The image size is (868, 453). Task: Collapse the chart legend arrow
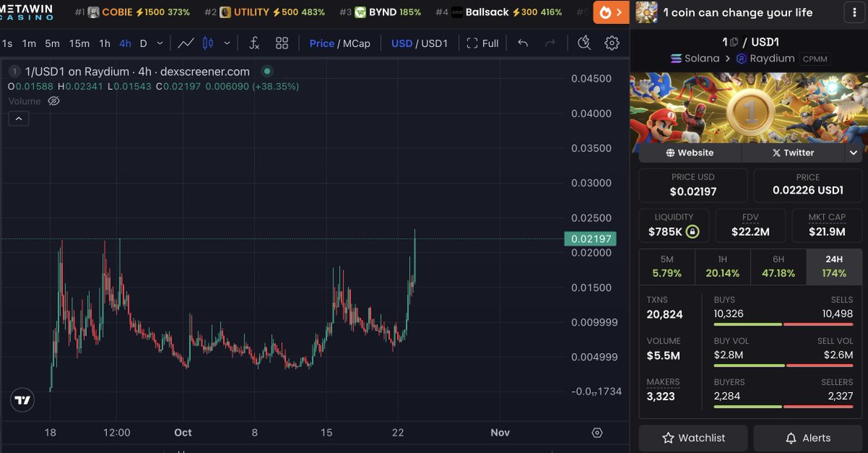pyautogui.click(x=19, y=119)
